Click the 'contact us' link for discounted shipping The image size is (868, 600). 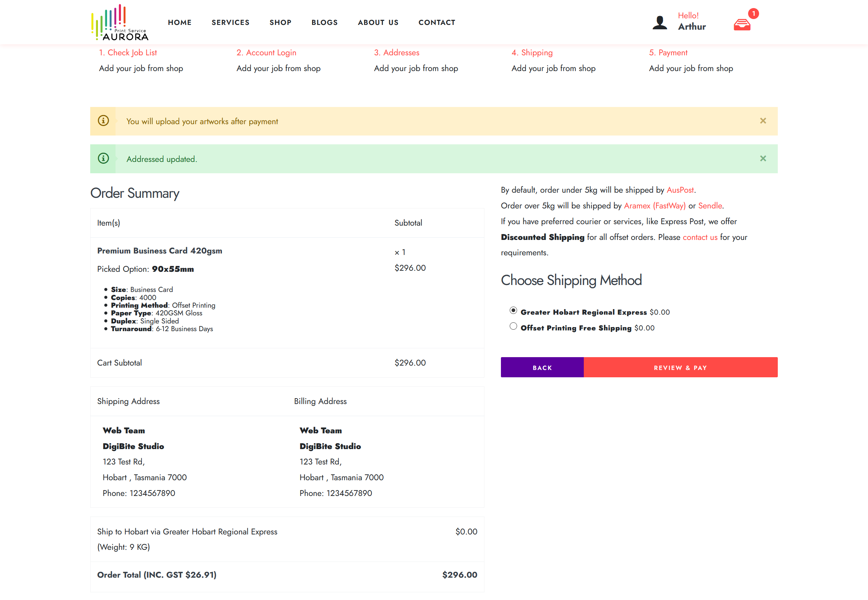point(700,237)
